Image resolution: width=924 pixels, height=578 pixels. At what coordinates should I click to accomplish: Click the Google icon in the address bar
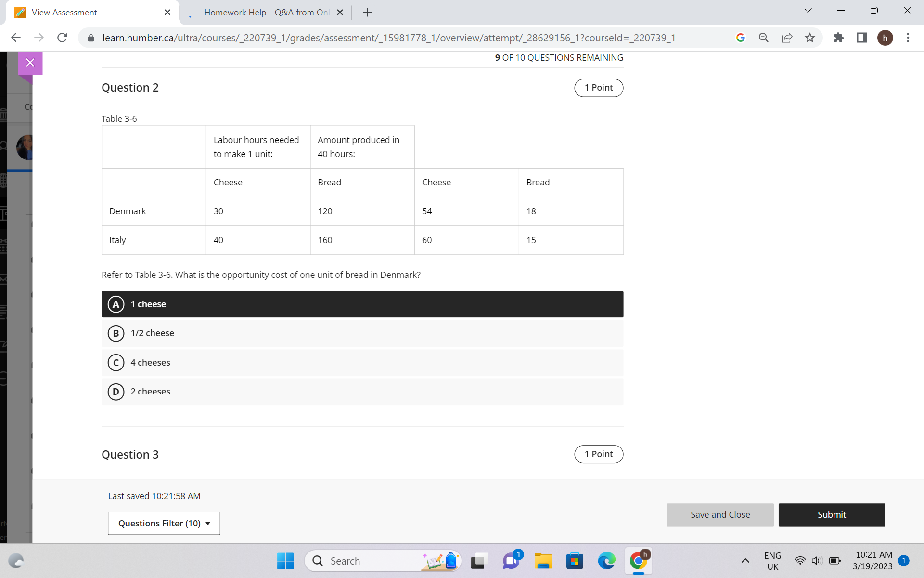point(741,38)
